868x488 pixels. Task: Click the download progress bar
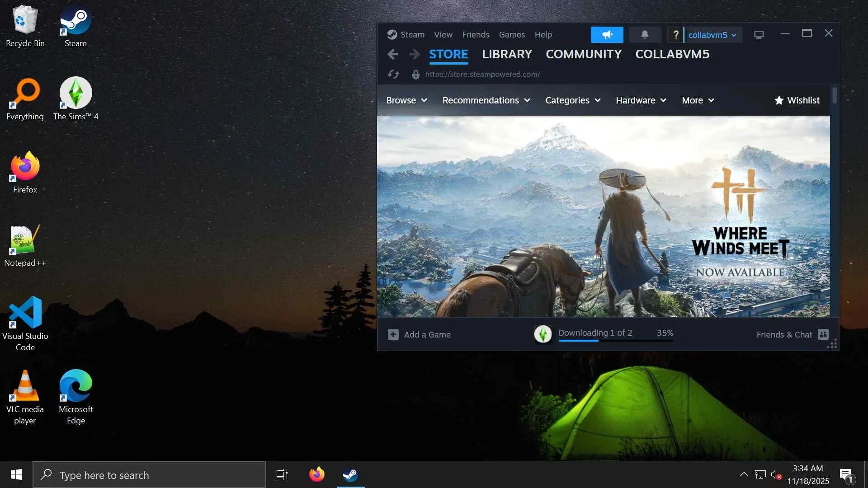point(615,340)
